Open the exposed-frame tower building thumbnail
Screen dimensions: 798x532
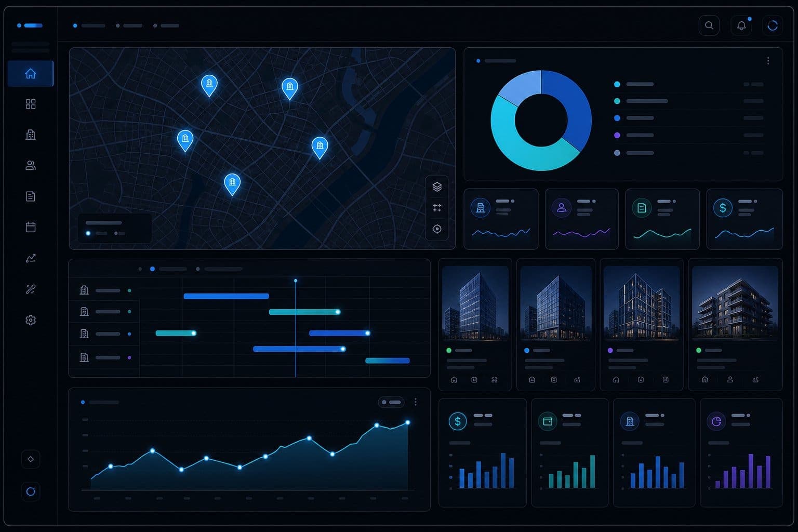click(641, 303)
